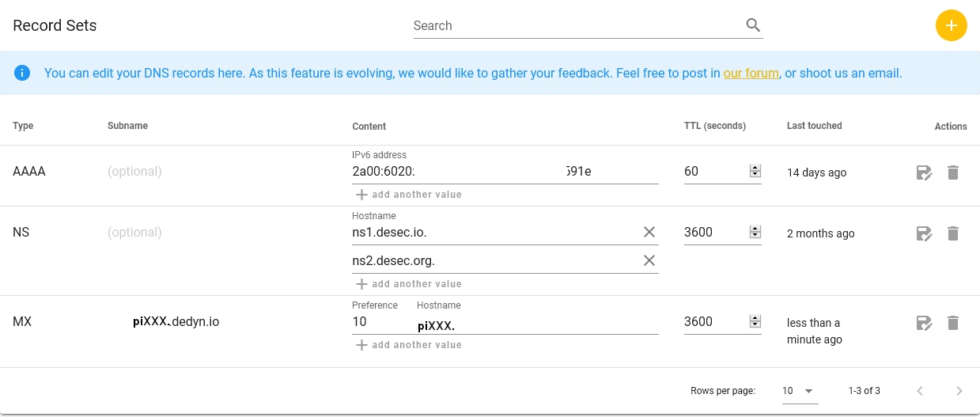Delete the AAAA record set
The image size is (980, 417).
coord(953,172)
